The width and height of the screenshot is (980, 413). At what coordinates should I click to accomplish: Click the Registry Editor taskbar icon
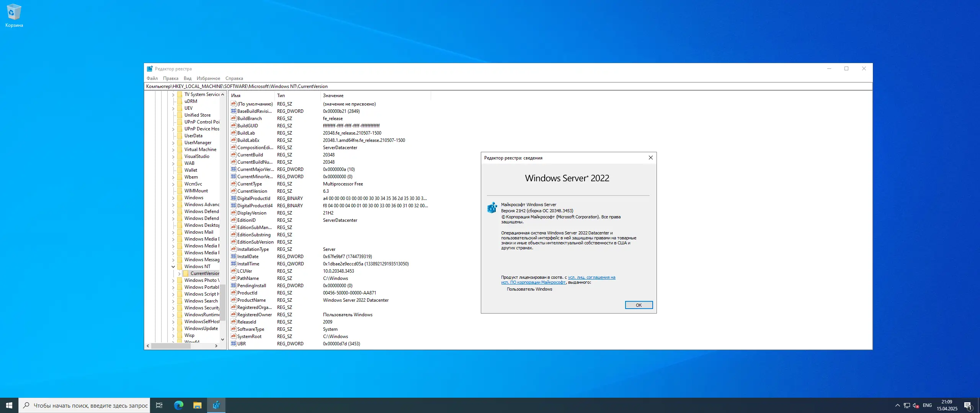coord(216,405)
